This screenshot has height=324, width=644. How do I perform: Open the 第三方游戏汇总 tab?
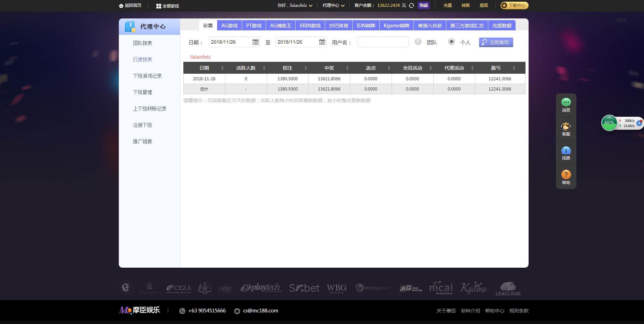pos(467,26)
